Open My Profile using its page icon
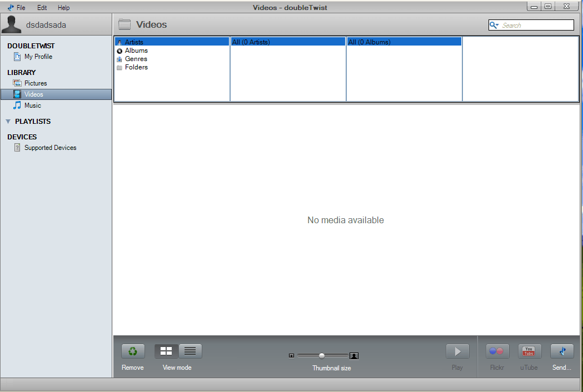Viewport: 583px width, 392px height. point(17,56)
